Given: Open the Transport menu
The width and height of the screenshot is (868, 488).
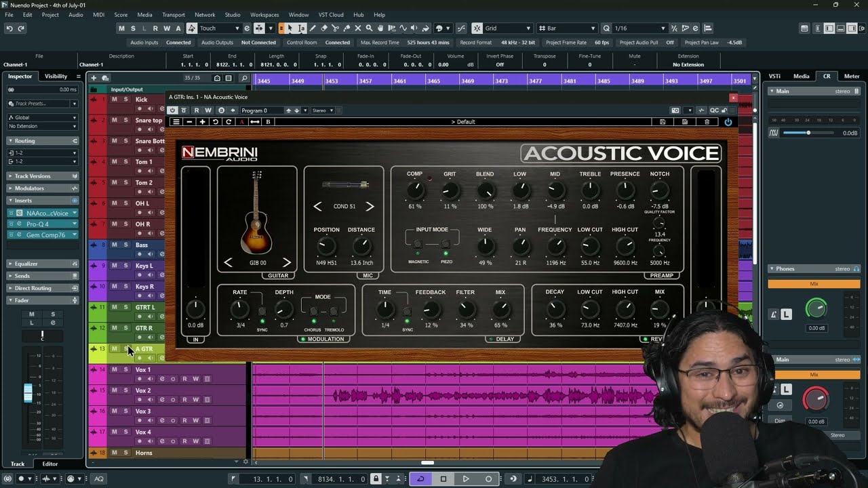Looking at the screenshot, I should tap(174, 14).
